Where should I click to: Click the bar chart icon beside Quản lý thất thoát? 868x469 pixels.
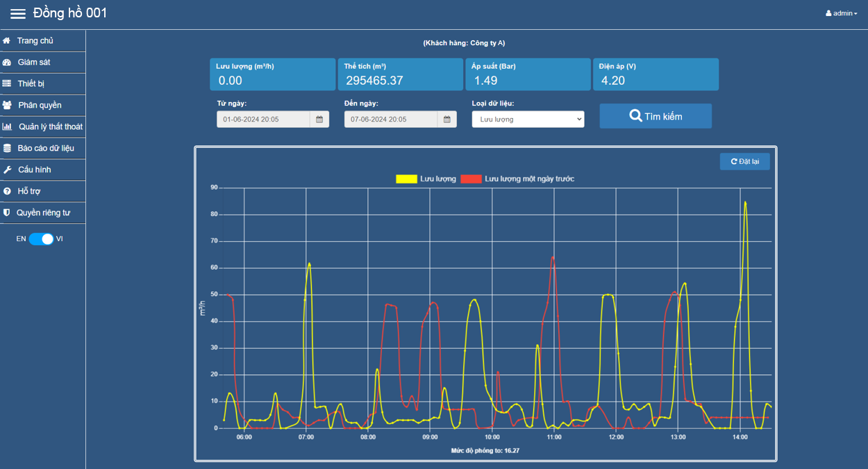[7, 127]
